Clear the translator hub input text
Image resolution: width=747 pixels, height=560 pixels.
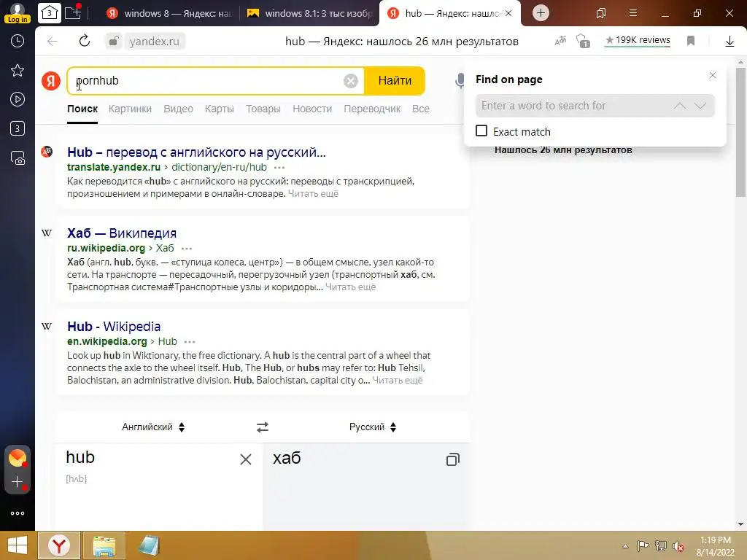pyautogui.click(x=245, y=459)
